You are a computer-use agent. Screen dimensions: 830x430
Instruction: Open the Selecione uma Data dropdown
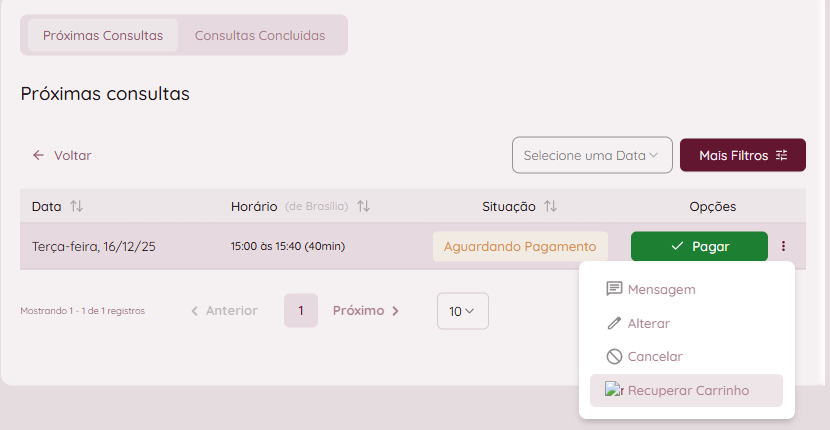592,155
